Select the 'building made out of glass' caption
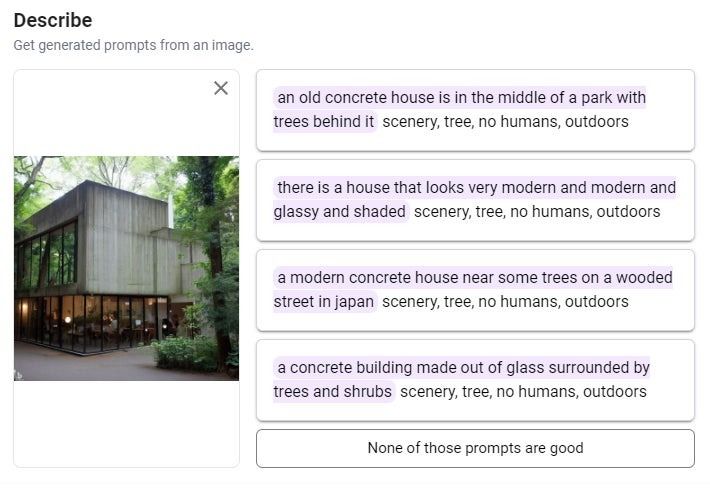The image size is (710, 493). (x=463, y=367)
